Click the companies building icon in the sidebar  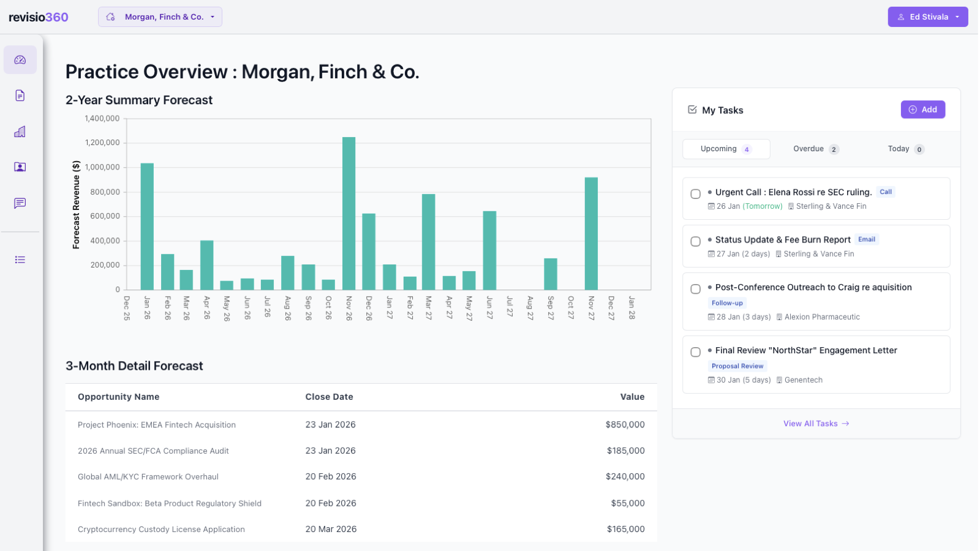click(20, 131)
